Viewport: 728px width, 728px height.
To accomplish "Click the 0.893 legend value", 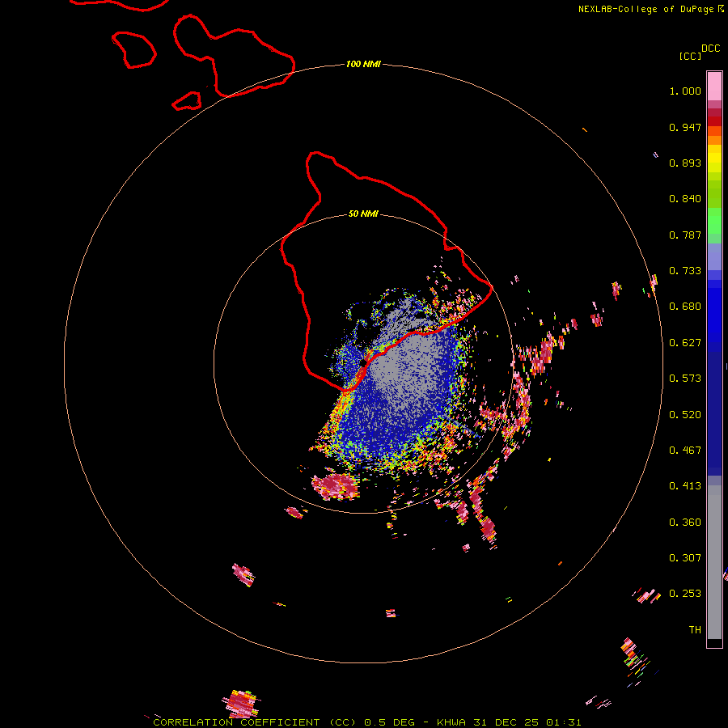I will 685,163.
